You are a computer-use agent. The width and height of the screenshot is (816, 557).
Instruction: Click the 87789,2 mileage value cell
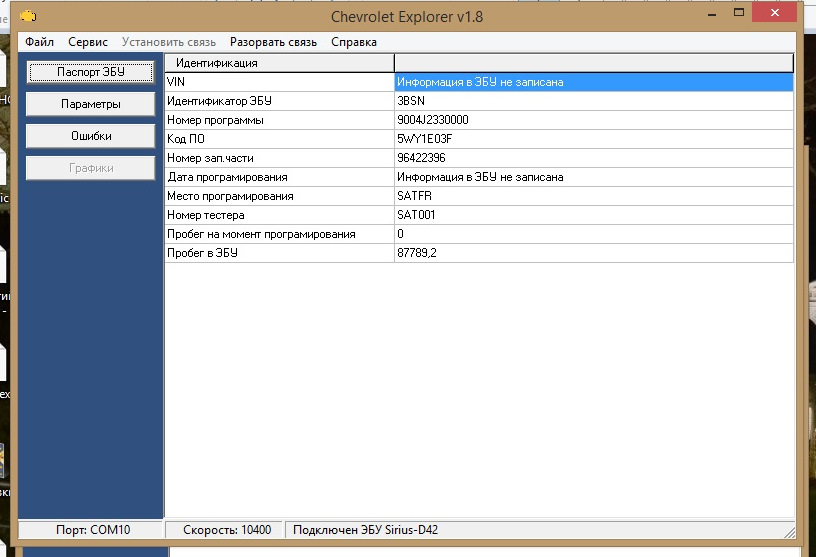coord(594,253)
